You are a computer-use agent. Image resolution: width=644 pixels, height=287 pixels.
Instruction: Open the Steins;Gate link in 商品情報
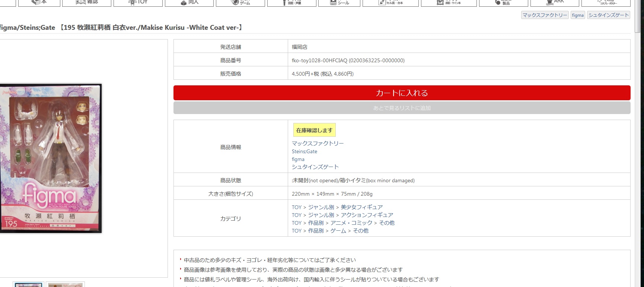coord(305,151)
